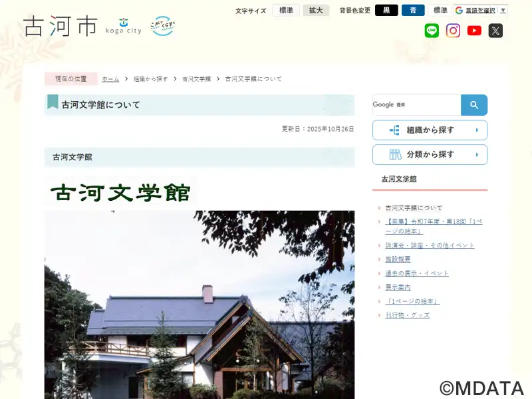Click the こがでくらす circular logo
This screenshot has height=399, width=532.
pos(162,26)
